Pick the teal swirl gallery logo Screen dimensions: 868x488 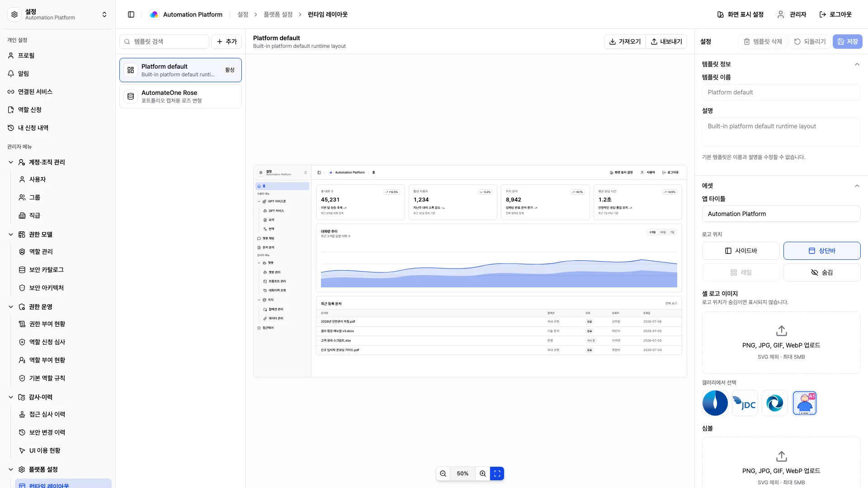(x=775, y=403)
